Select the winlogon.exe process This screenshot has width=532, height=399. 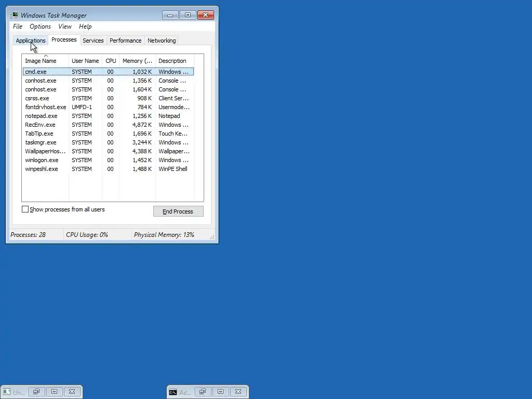108,160
